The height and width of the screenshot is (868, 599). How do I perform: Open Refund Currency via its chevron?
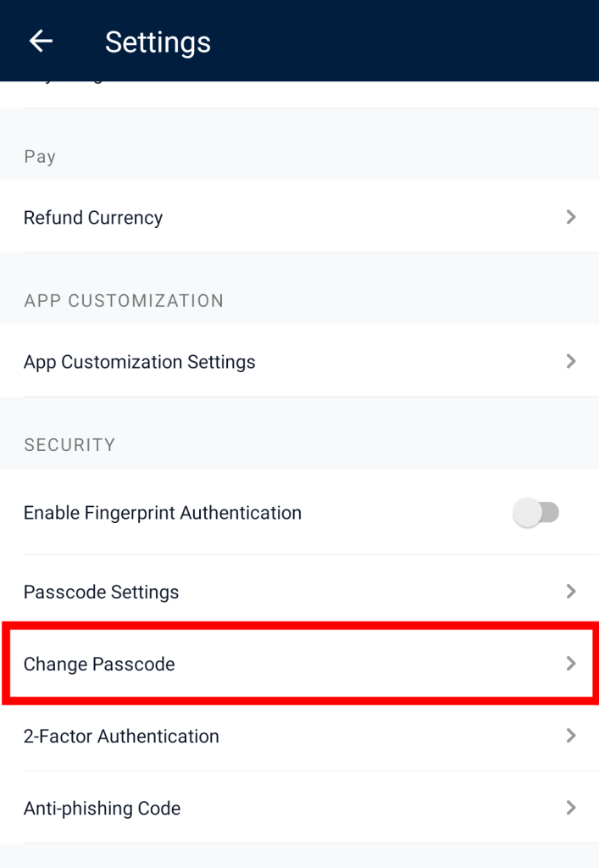(570, 217)
